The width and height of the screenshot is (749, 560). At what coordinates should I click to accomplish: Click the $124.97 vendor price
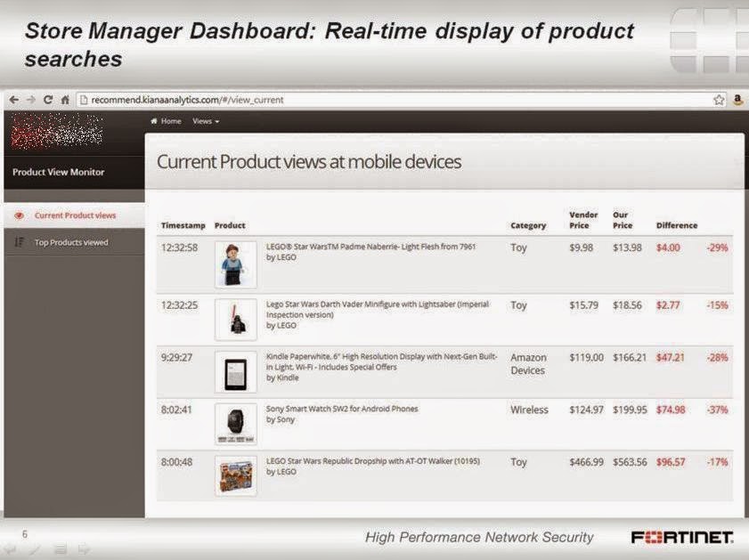(586, 410)
